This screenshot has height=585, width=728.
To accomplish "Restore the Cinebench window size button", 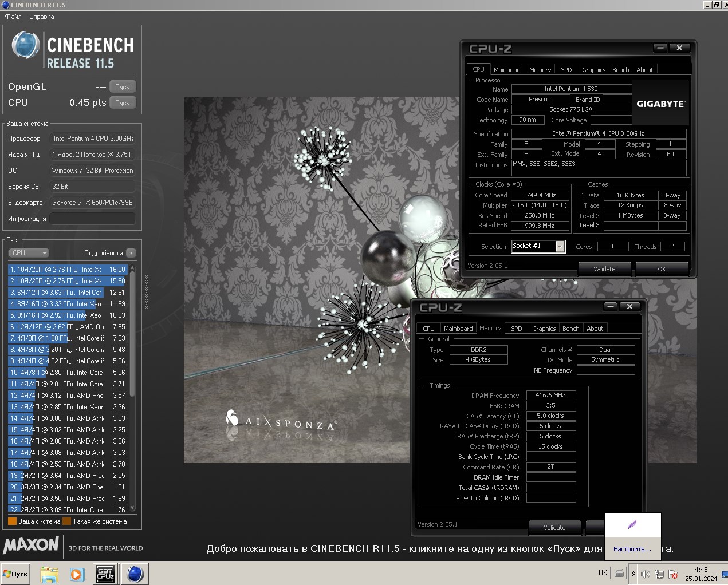I will (716, 5).
